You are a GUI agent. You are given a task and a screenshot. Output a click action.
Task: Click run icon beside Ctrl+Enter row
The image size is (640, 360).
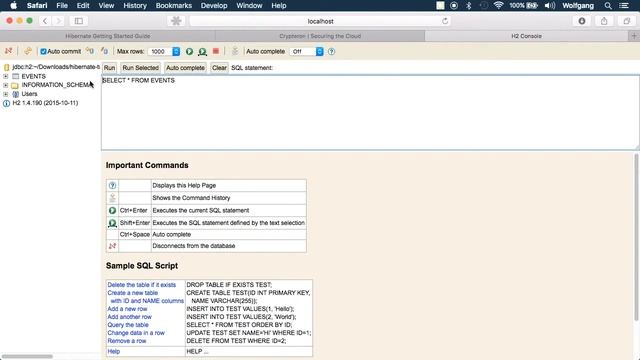(x=112, y=210)
